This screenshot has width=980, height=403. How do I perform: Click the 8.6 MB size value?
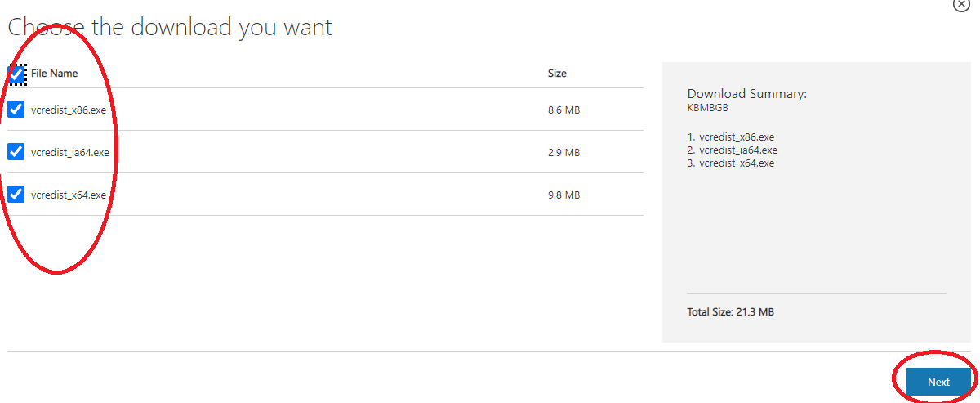tap(563, 110)
